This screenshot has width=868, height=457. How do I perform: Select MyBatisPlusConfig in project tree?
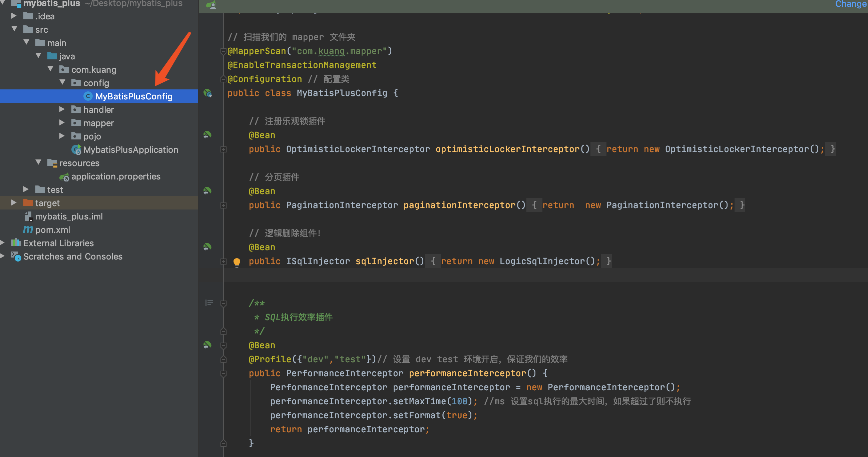(x=133, y=96)
